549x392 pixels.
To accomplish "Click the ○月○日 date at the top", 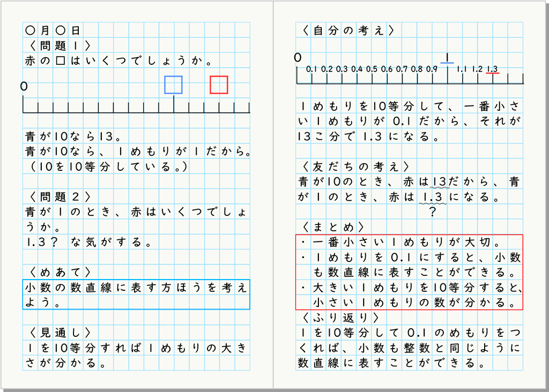I will [53, 31].
